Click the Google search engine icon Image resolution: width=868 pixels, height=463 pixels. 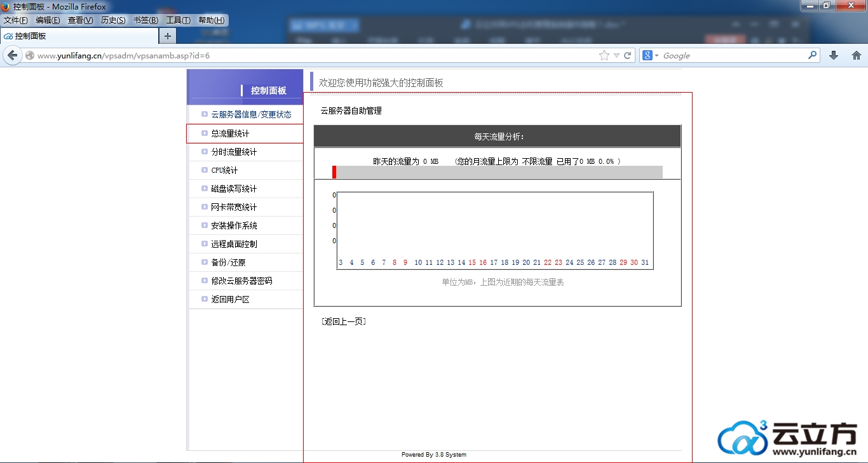pos(648,55)
